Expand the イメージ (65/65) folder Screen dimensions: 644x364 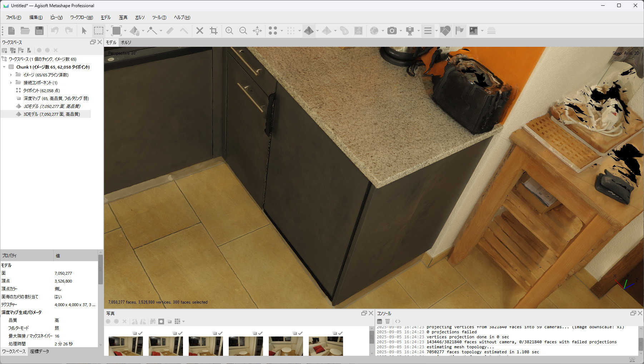point(11,75)
